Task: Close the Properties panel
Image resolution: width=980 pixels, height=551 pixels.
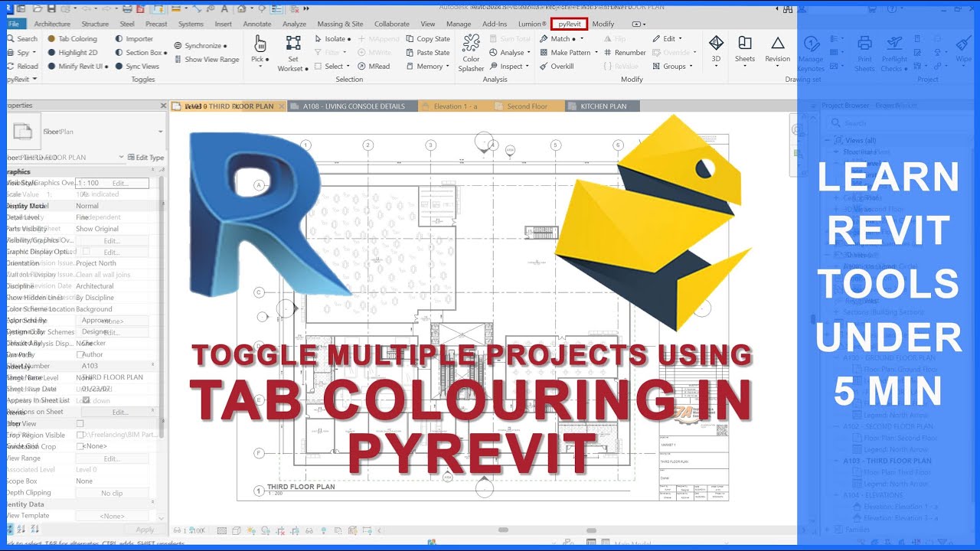Action: [163, 106]
